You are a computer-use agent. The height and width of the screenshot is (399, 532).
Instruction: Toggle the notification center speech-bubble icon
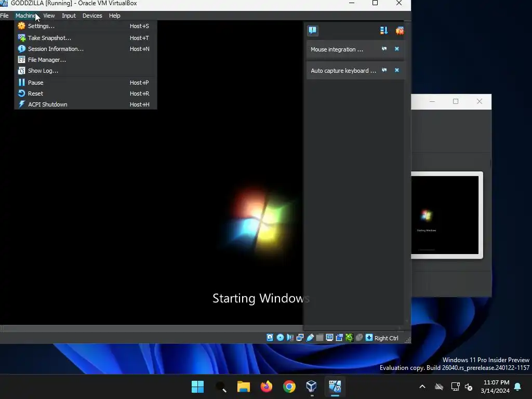[312, 31]
